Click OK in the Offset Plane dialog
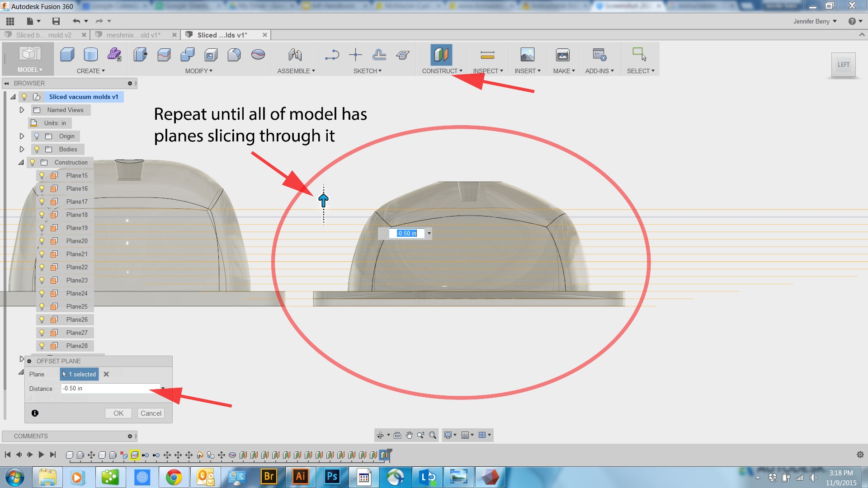 (x=118, y=413)
